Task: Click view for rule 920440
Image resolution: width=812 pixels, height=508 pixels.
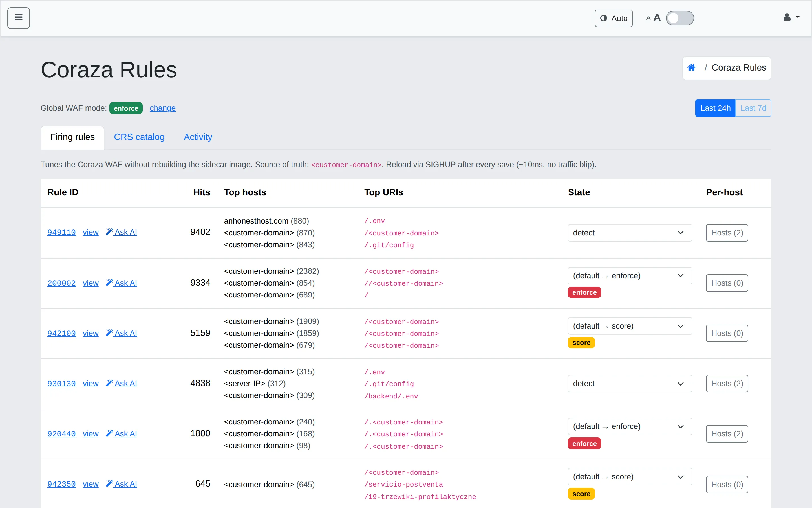Action: [x=91, y=434]
